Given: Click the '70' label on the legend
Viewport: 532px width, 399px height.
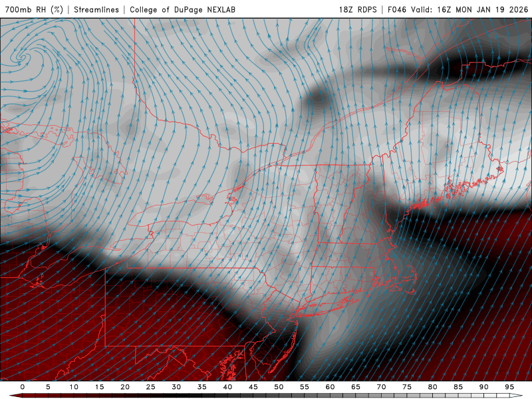Looking at the screenshot, I should point(381,387).
